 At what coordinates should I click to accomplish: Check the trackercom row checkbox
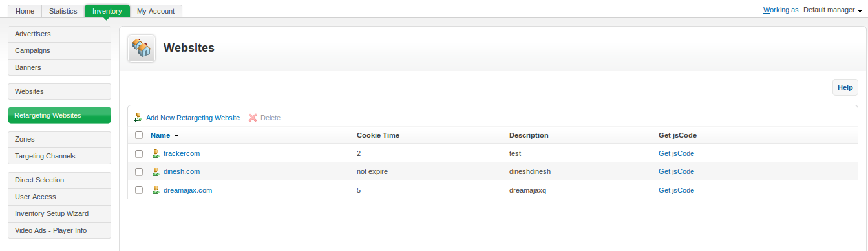pos(139,153)
